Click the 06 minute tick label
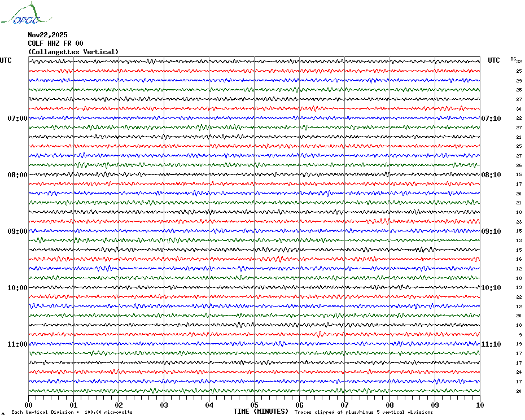The width and height of the screenshot is (525, 420). (x=299, y=405)
